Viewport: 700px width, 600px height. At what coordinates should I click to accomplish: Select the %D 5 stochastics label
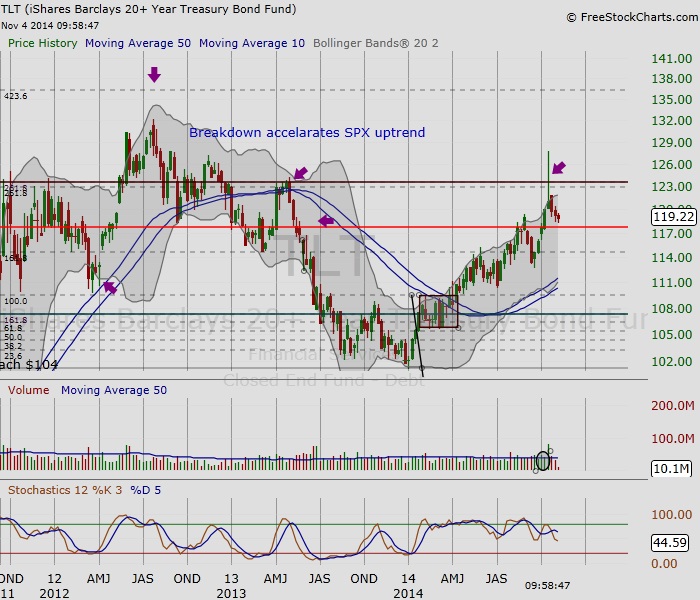(x=146, y=490)
